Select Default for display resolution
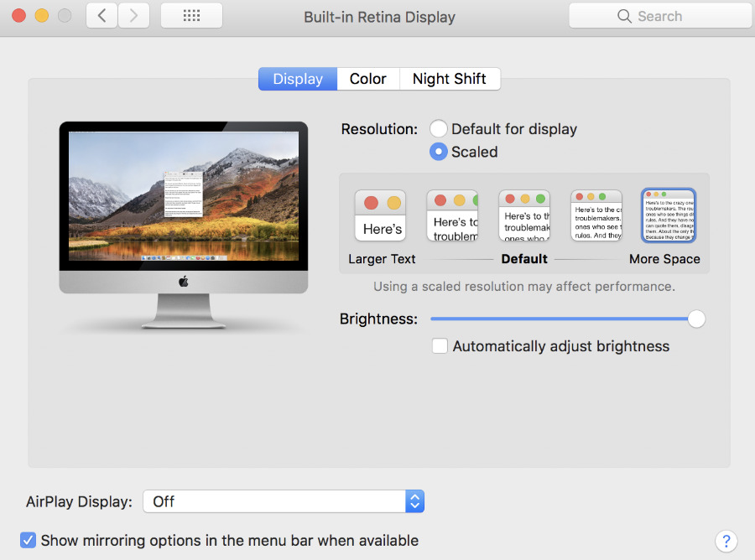This screenshot has width=755, height=560. point(438,128)
